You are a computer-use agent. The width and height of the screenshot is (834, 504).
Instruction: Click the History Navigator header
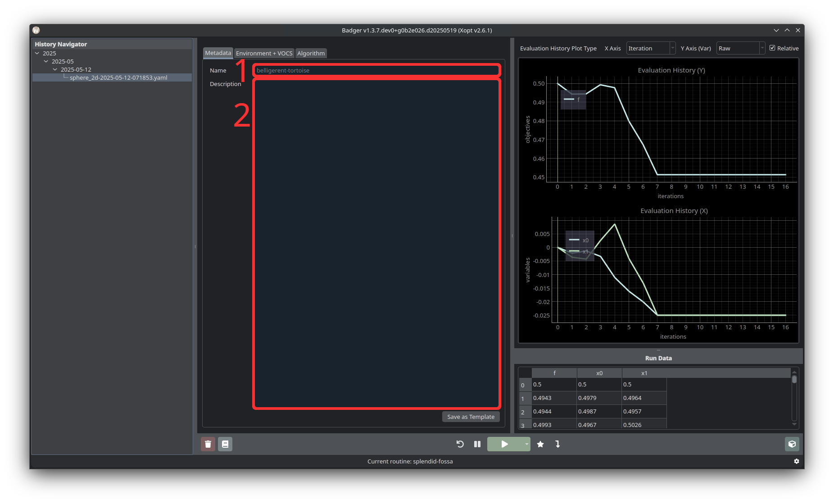coord(112,44)
